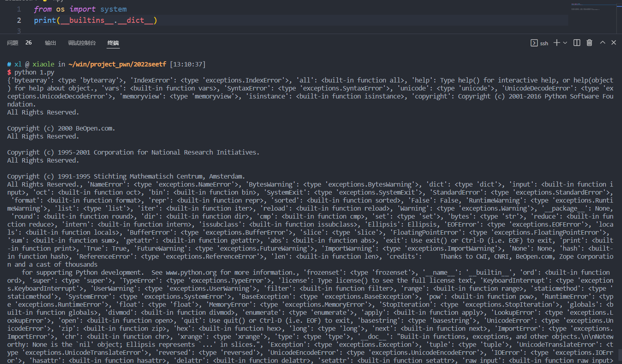This screenshot has height=364, width=622.
Task: Switch to the 输出 tab
Action: (x=50, y=43)
